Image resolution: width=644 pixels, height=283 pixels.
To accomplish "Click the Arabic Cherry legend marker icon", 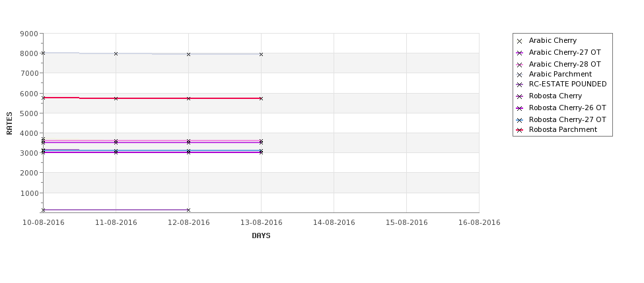I will (x=519, y=41).
